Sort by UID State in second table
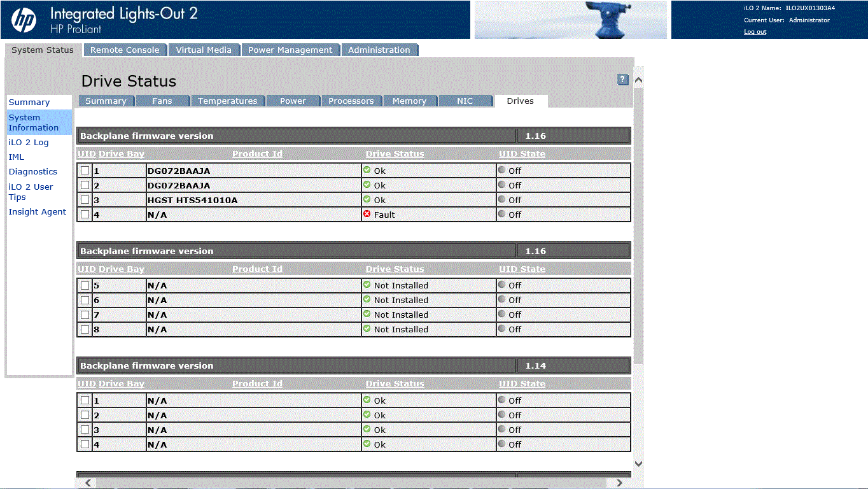The height and width of the screenshot is (489, 868). [522, 269]
